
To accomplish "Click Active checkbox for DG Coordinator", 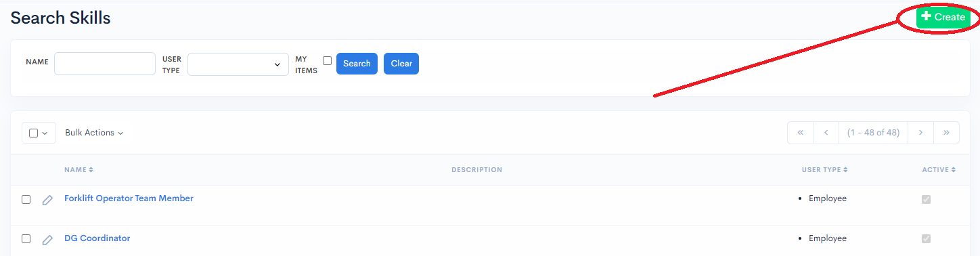I will (x=926, y=239).
